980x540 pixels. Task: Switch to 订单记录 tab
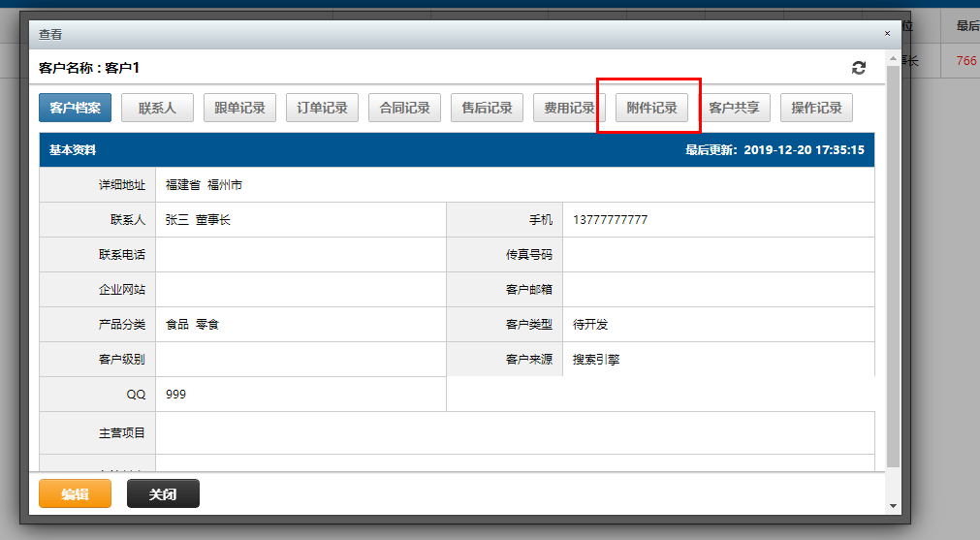pos(323,108)
